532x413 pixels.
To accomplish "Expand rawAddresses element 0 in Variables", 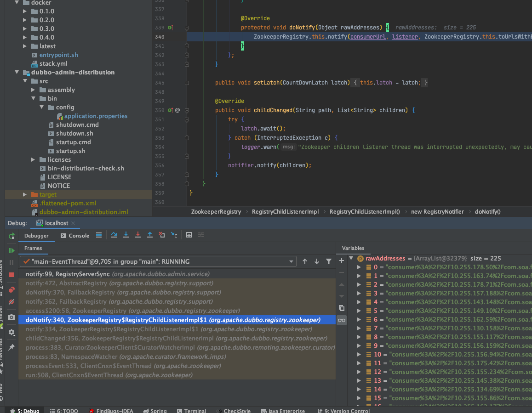I will 360,267.
